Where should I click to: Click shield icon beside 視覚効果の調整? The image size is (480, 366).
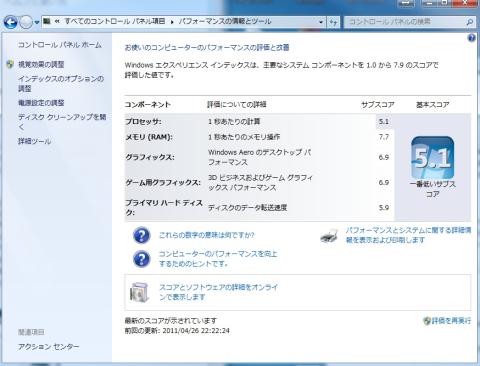click(x=10, y=64)
